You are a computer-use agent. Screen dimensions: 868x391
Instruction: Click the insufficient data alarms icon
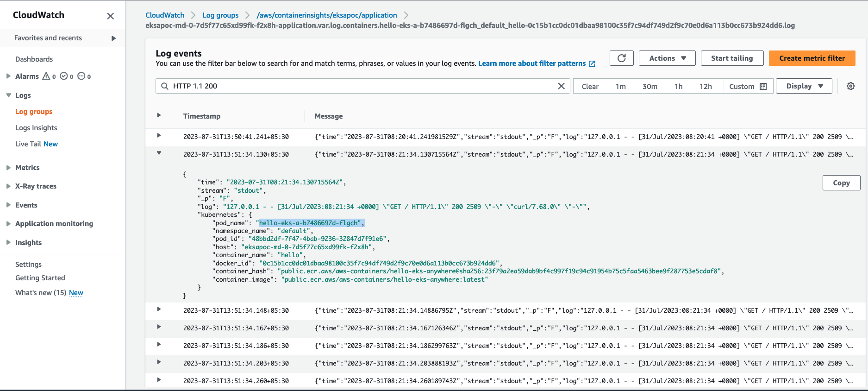pos(81,76)
